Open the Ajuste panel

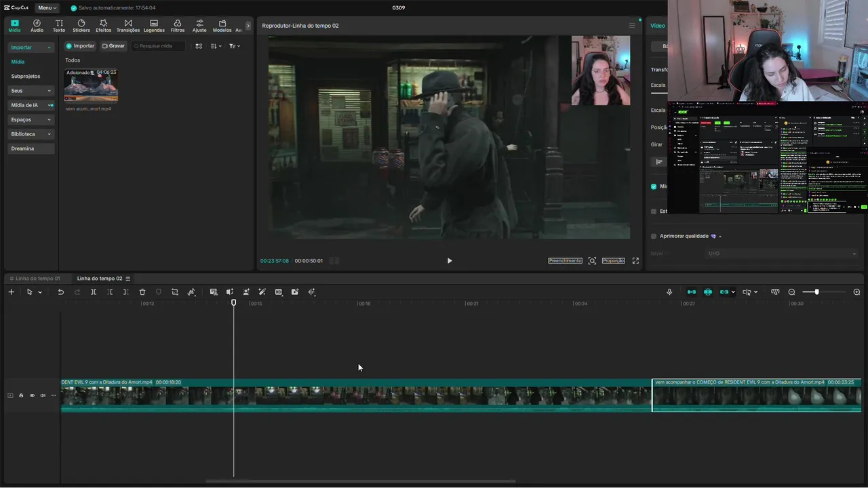point(199,26)
